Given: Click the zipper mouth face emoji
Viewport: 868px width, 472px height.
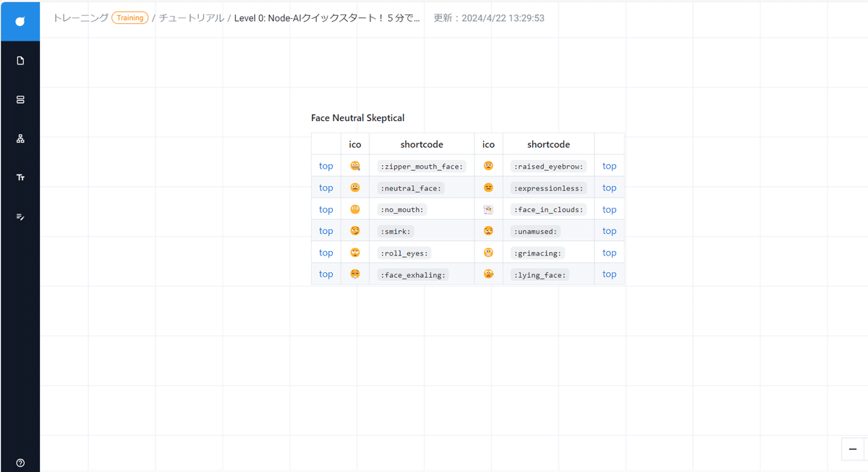Looking at the screenshot, I should (x=355, y=166).
